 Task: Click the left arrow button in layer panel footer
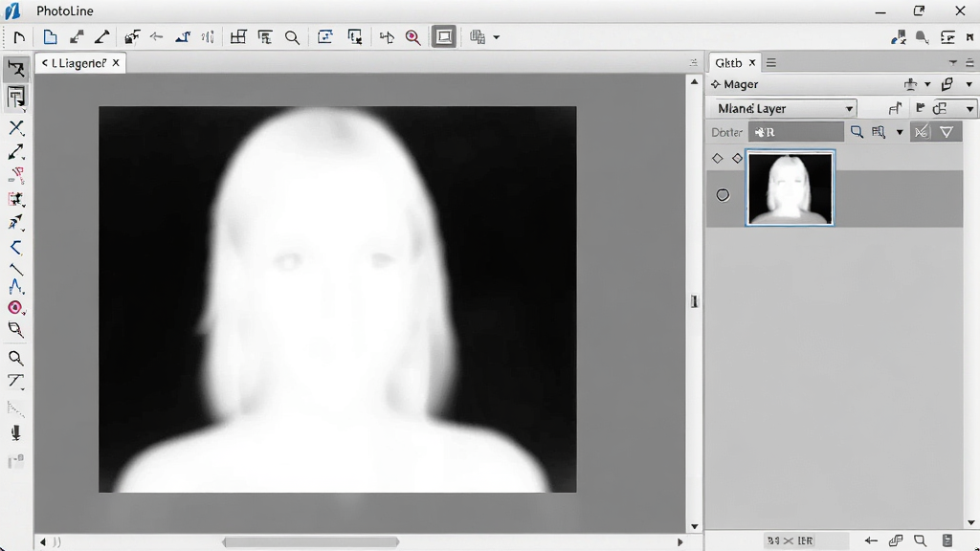(x=871, y=540)
